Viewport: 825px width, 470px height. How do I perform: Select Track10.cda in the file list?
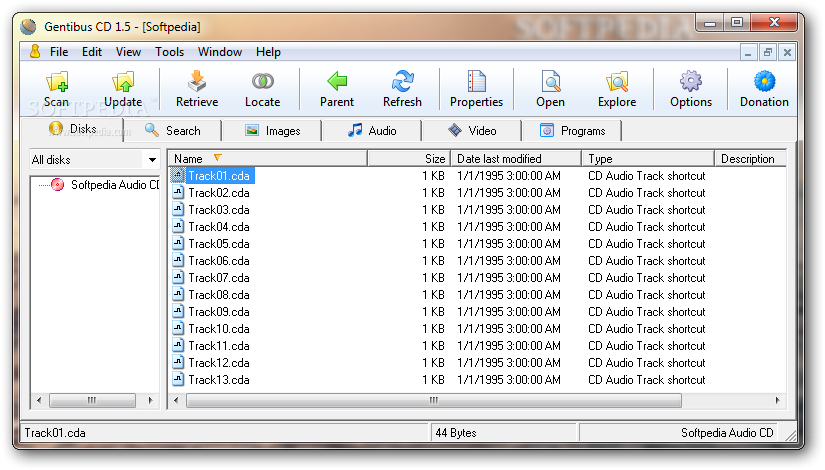(x=219, y=329)
